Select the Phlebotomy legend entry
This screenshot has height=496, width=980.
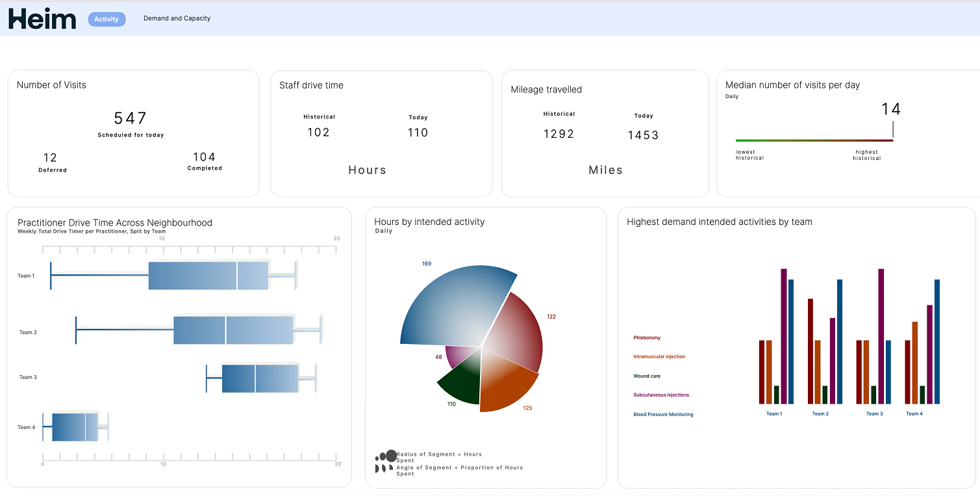click(647, 338)
